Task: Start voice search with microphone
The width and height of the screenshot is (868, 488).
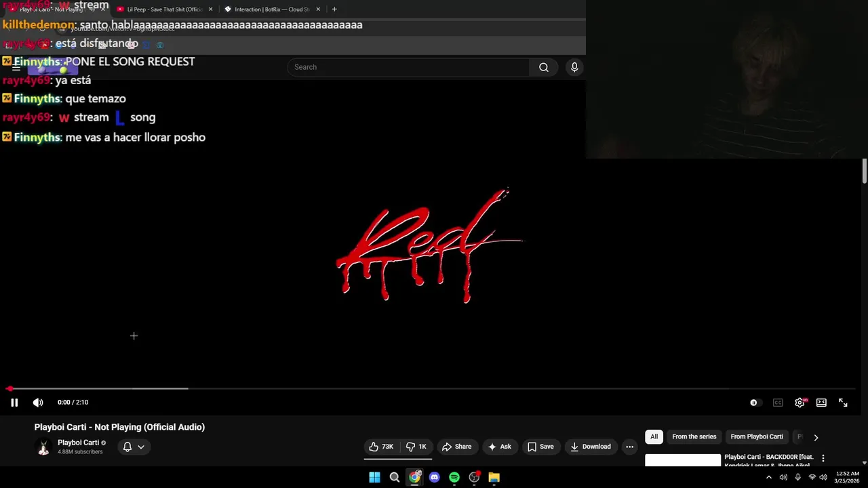Action: 574,67
